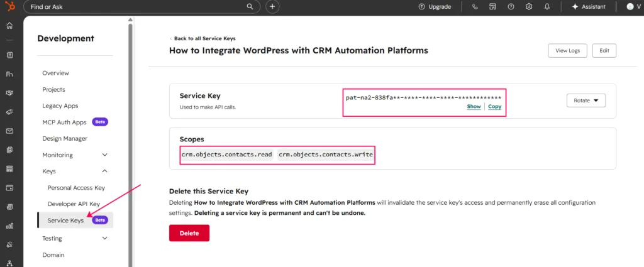The width and height of the screenshot is (644, 267).
Task: Select Developer API Key
Action: (74, 204)
